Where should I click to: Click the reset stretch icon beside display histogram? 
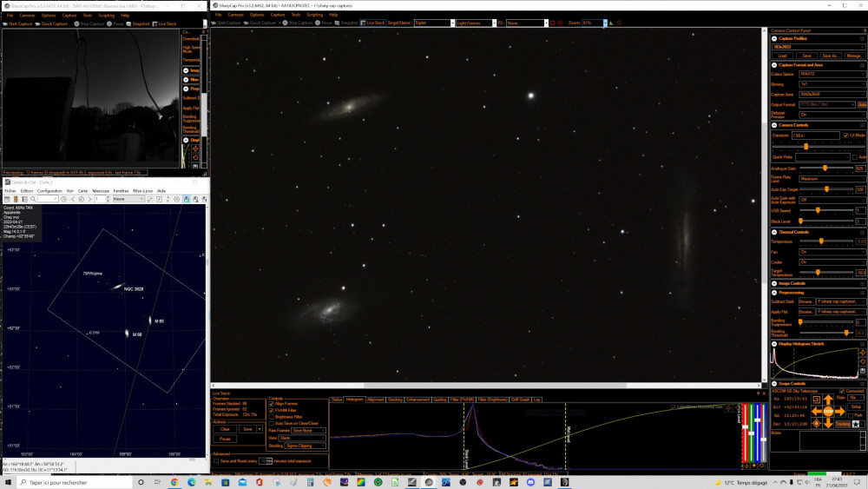coord(863,361)
